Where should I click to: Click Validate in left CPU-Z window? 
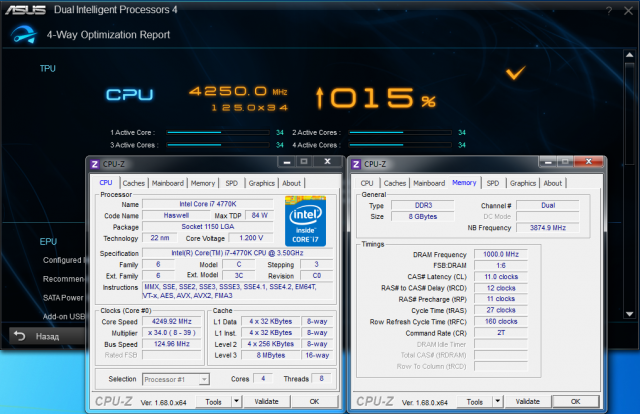point(267,402)
